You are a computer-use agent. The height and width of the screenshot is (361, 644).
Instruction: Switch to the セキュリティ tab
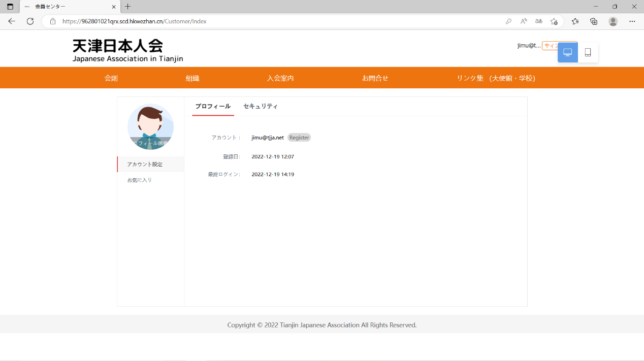tap(260, 106)
